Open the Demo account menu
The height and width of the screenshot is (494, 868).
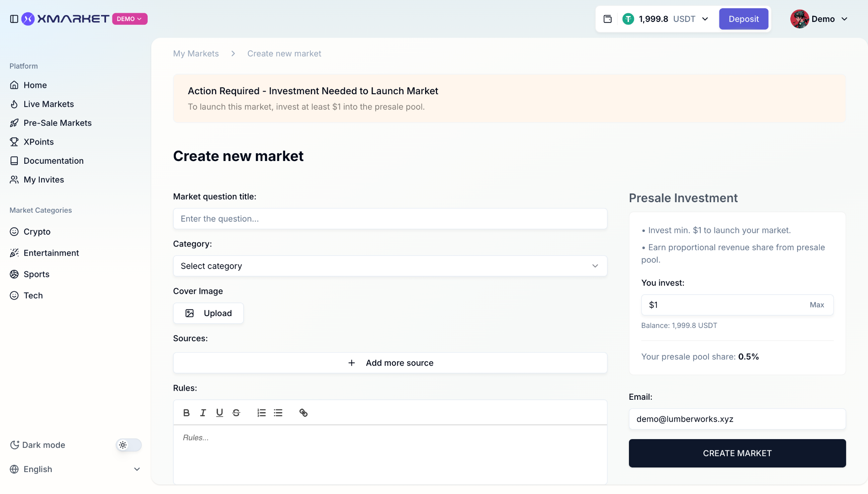coord(819,19)
